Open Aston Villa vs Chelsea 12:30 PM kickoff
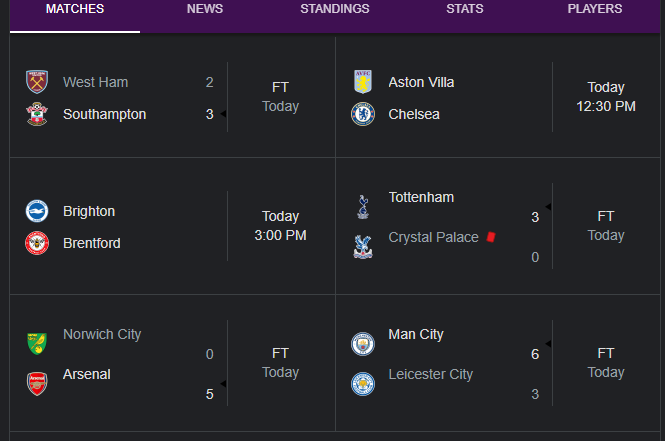665x441 pixels. (497, 97)
